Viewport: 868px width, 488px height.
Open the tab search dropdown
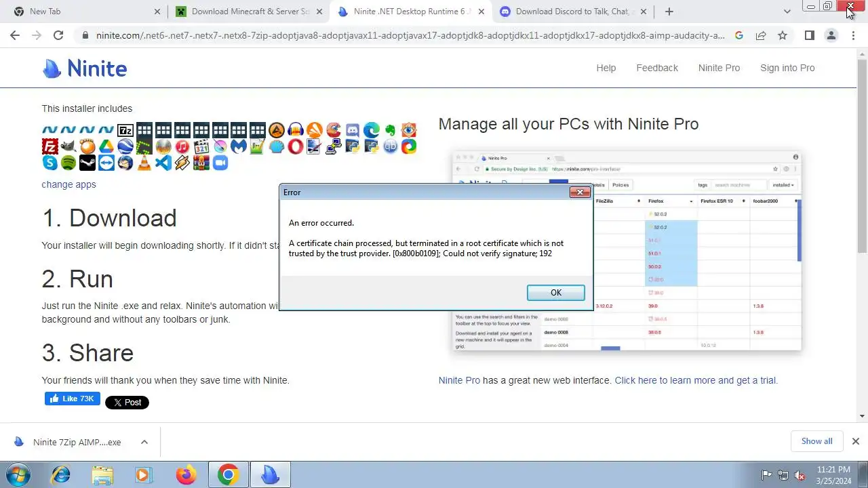(x=787, y=12)
